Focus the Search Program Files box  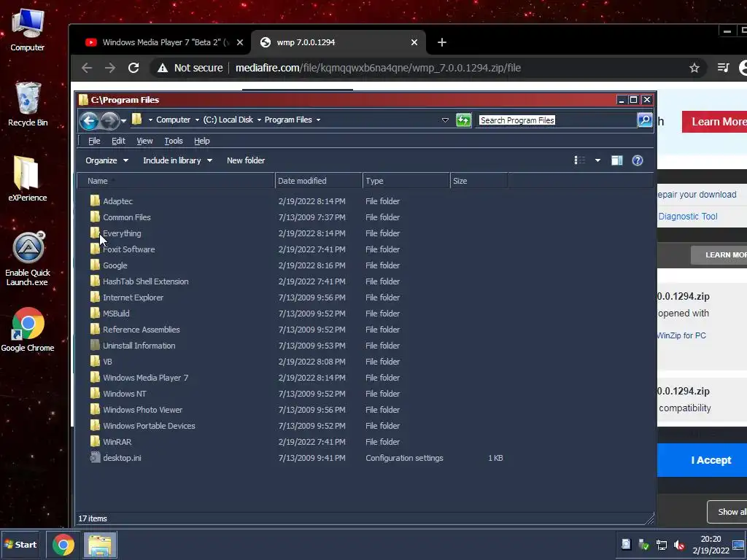pos(557,120)
